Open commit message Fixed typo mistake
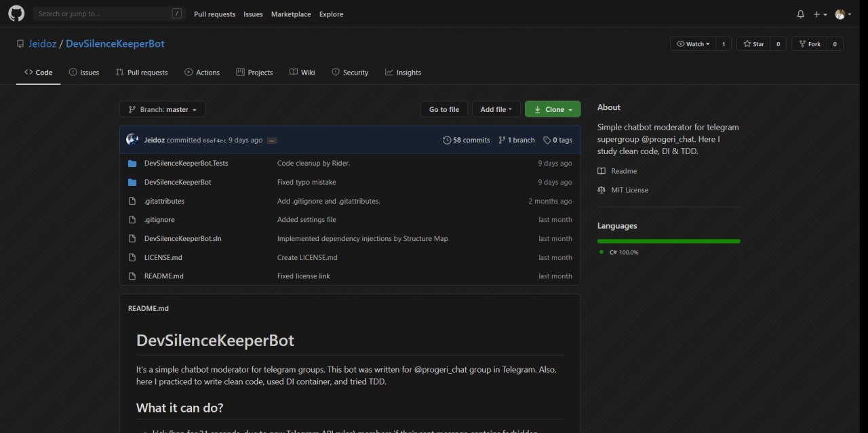868x433 pixels. [307, 182]
